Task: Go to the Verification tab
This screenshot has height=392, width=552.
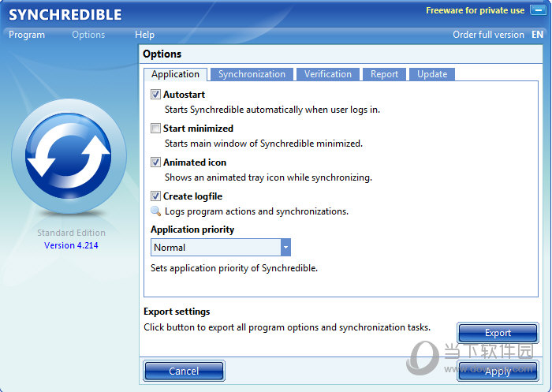Action: (x=328, y=74)
